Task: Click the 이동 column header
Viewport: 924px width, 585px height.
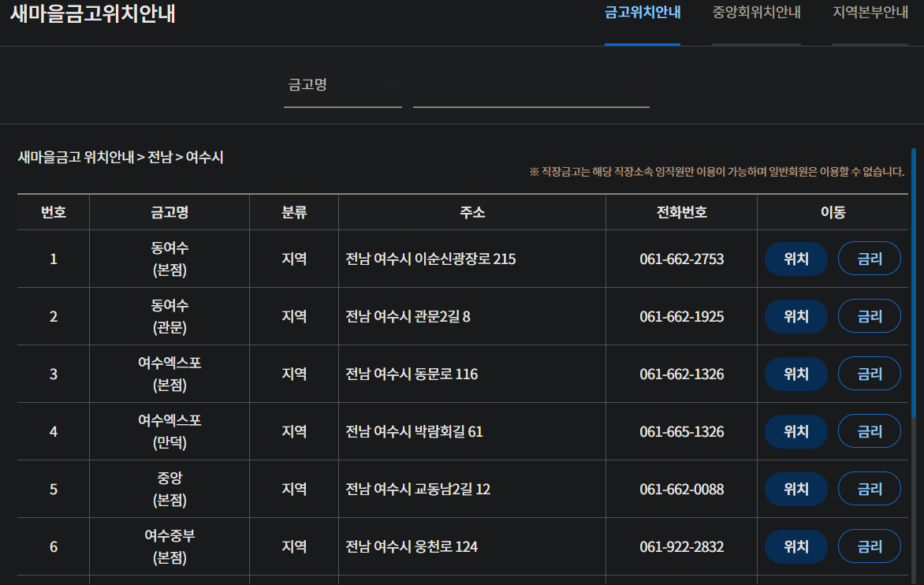Action: pos(833,212)
